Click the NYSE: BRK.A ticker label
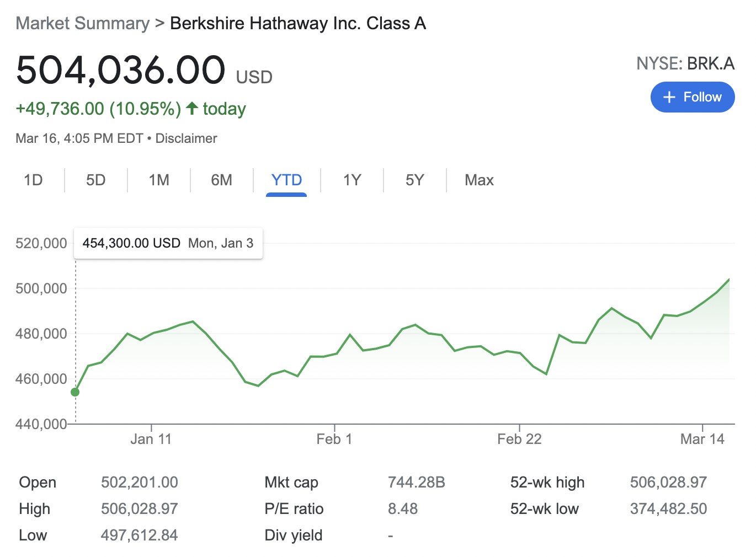This screenshot has height=557, width=756. (685, 63)
